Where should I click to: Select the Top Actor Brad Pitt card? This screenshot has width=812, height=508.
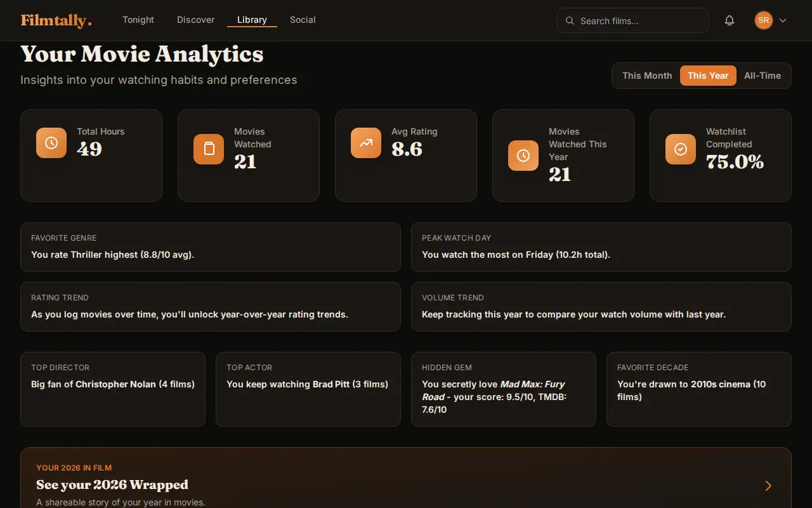tap(308, 389)
